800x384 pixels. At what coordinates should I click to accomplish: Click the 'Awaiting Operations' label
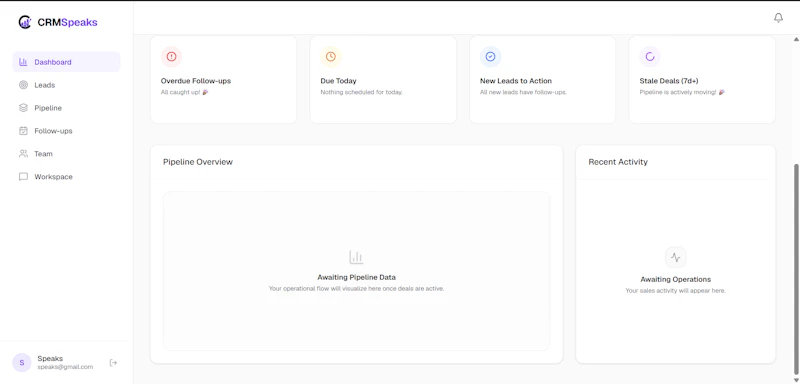click(676, 279)
